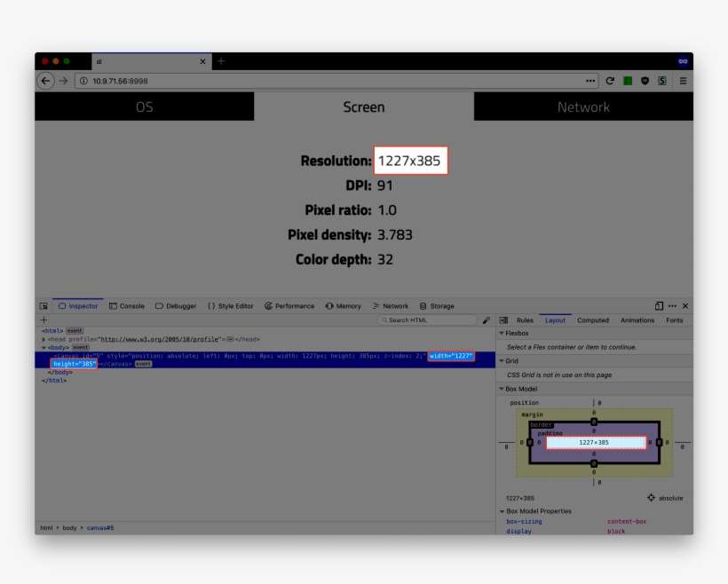Viewport: 728px width, 584px height.
Task: Collapse the Flexbox section
Action: 501,333
